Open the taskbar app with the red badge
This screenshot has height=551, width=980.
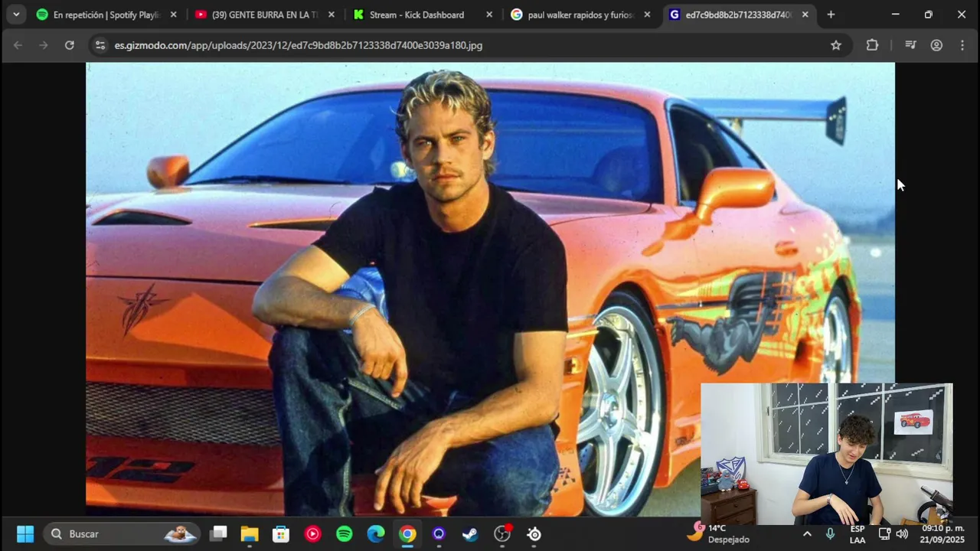[x=502, y=533]
